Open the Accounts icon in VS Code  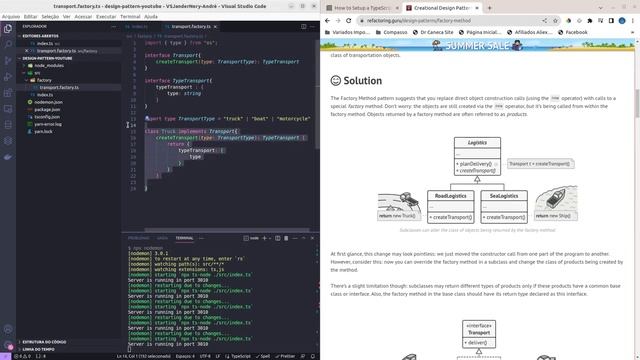pos(8,329)
